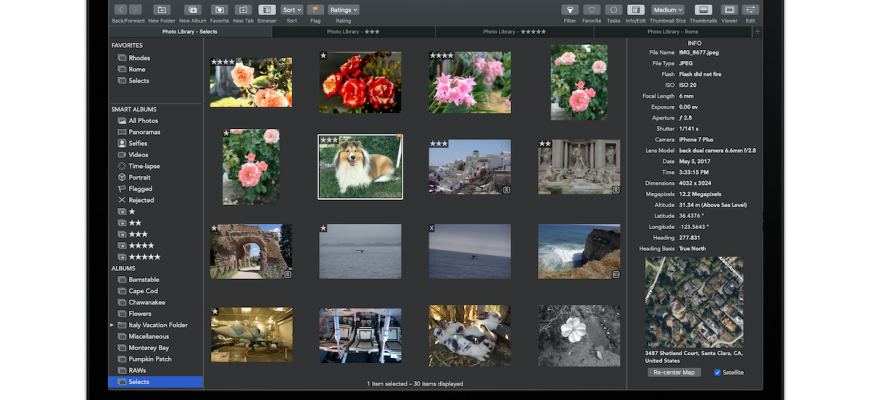The image size is (870, 400).
Task: Select the red roses thumbnail
Action: coord(360,82)
